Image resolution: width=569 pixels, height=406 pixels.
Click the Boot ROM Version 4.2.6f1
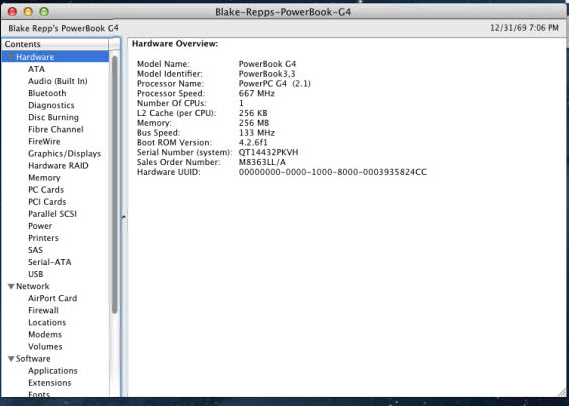[253, 143]
